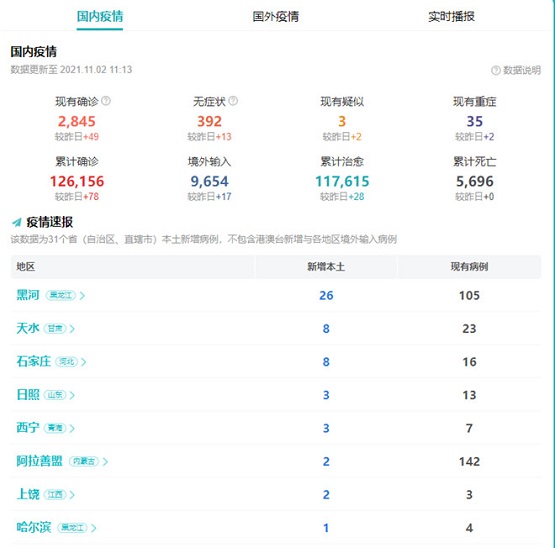
Task: Expand the 黑河 row chevron
Action: point(82,295)
